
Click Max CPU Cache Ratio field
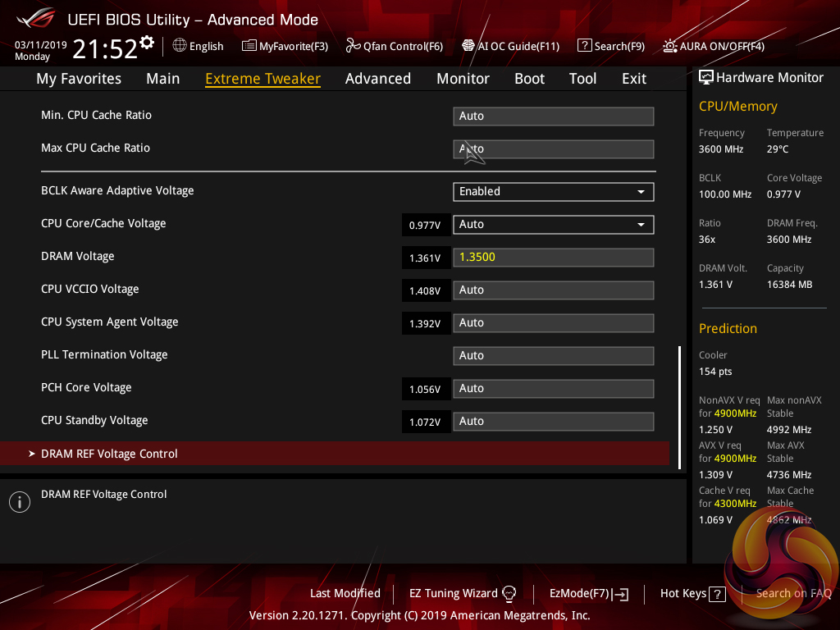554,149
